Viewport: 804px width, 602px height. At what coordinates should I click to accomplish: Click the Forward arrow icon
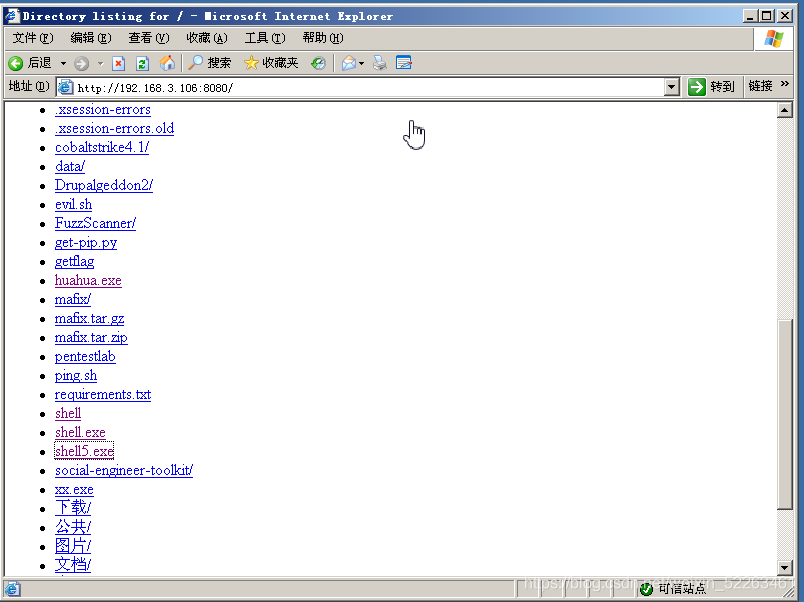pos(81,64)
